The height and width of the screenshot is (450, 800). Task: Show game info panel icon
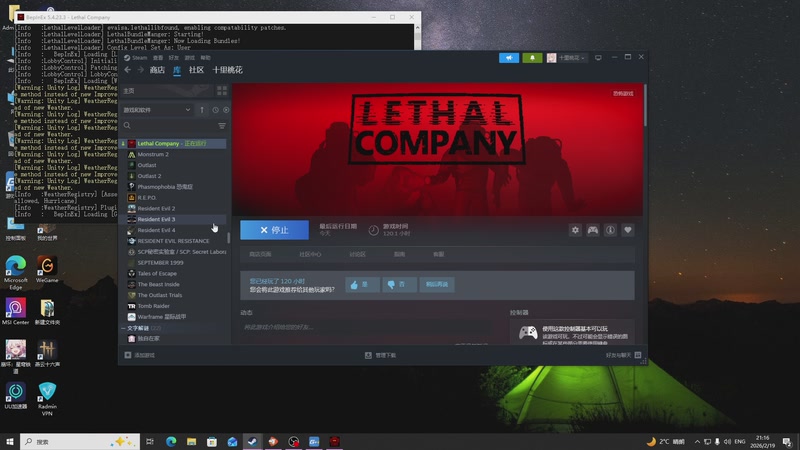[610, 230]
